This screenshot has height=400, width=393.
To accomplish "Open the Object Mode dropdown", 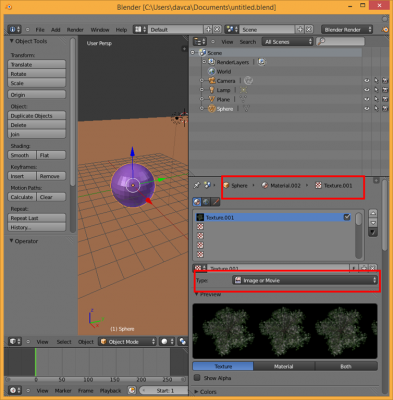I will (127, 342).
